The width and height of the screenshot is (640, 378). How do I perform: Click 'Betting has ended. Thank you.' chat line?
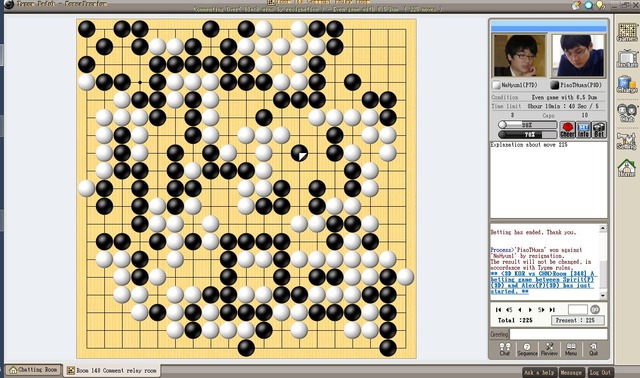coord(533,232)
